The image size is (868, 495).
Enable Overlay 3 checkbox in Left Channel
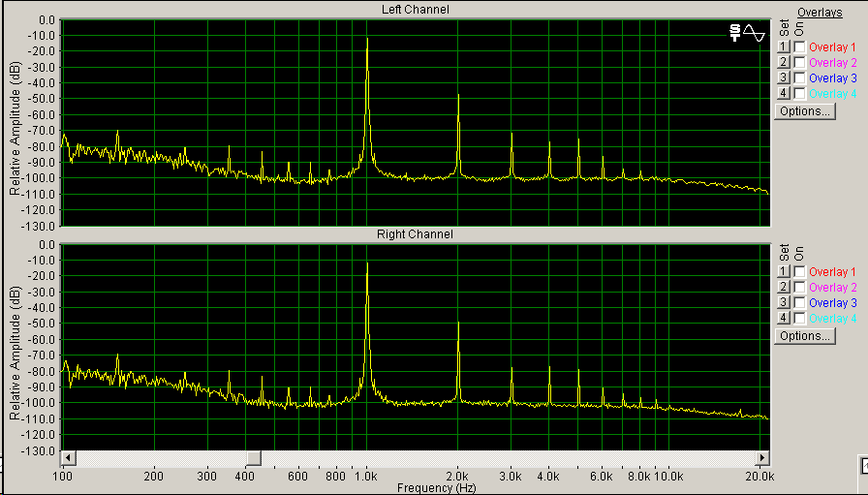[799, 78]
